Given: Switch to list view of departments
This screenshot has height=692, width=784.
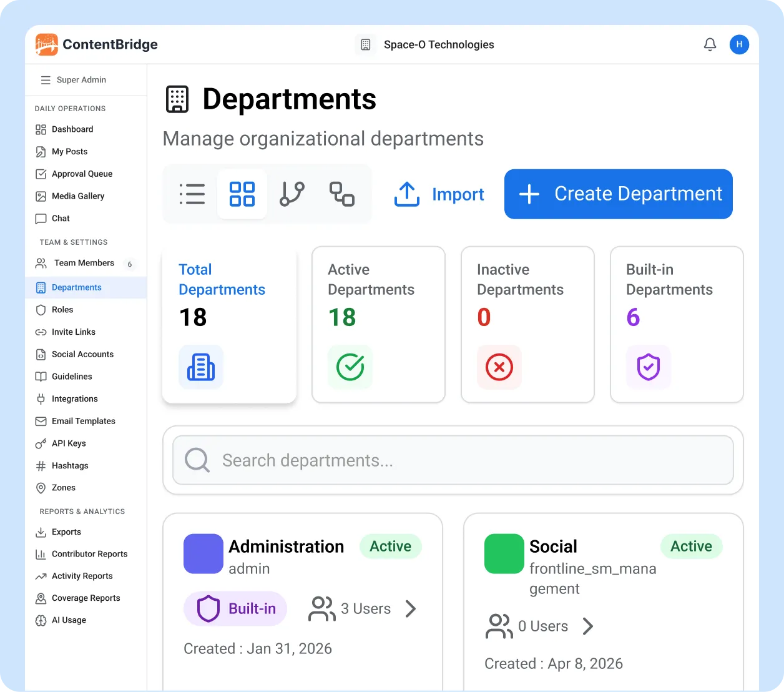Looking at the screenshot, I should [192, 194].
